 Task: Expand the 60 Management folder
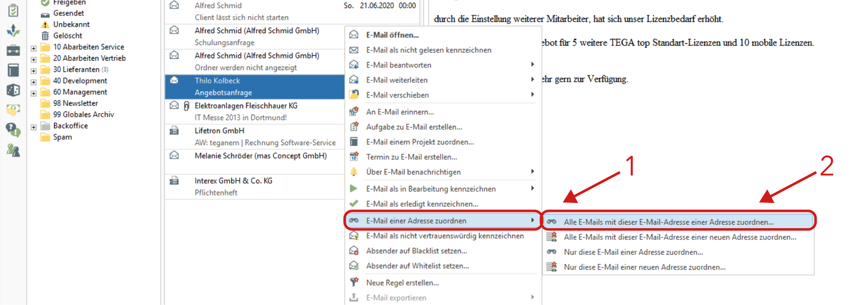pos(33,93)
